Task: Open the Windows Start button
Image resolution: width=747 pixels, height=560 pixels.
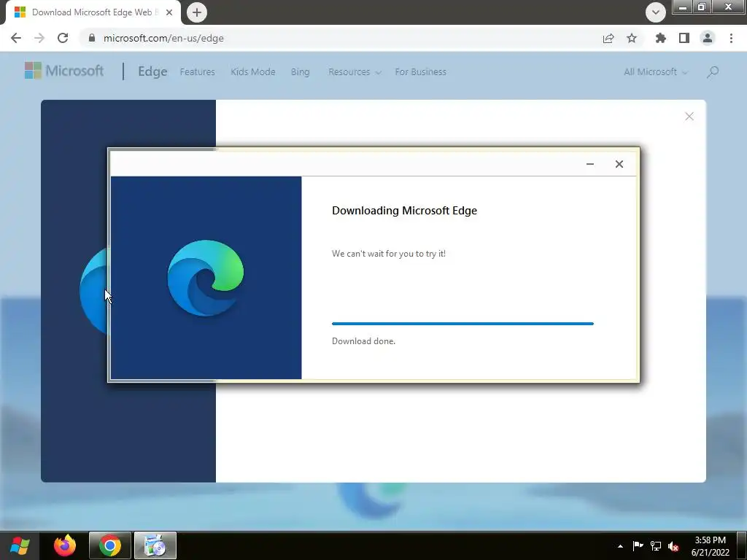Action: [20, 545]
